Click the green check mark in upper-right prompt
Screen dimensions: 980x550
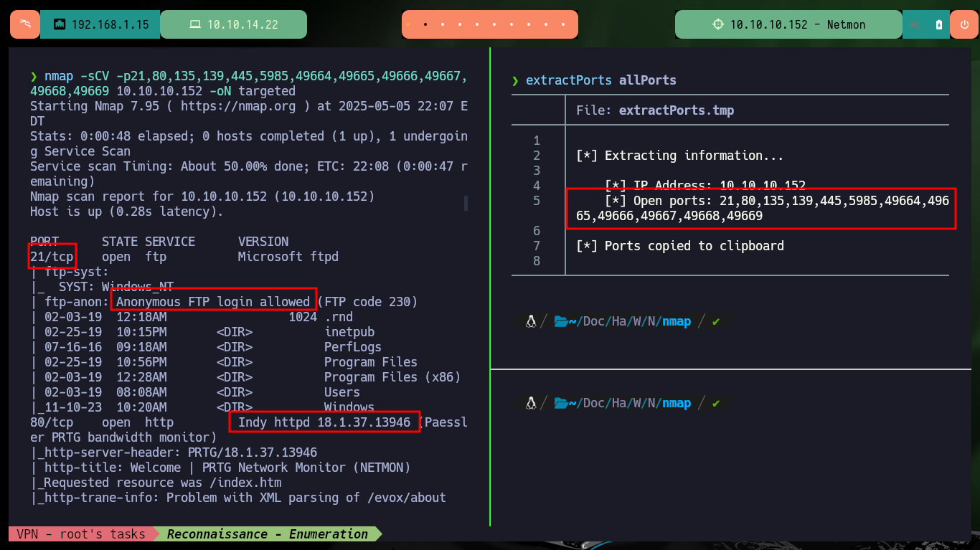point(715,321)
